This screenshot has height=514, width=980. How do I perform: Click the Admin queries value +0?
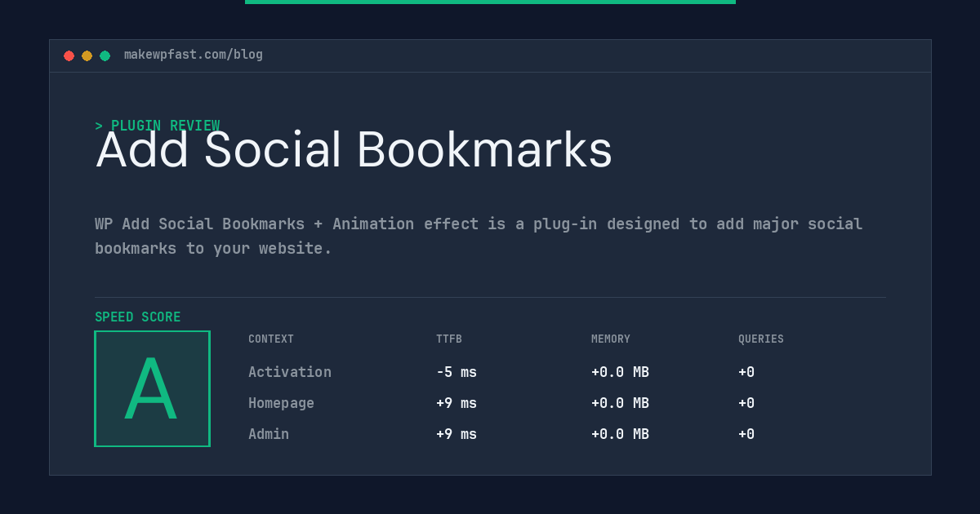pyautogui.click(x=746, y=434)
